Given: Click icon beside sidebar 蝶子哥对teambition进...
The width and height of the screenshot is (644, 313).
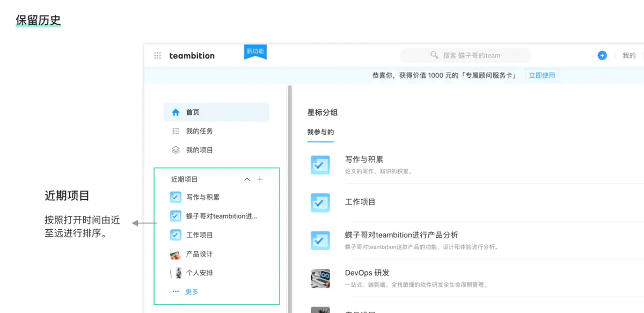Looking at the screenshot, I should (x=175, y=216).
